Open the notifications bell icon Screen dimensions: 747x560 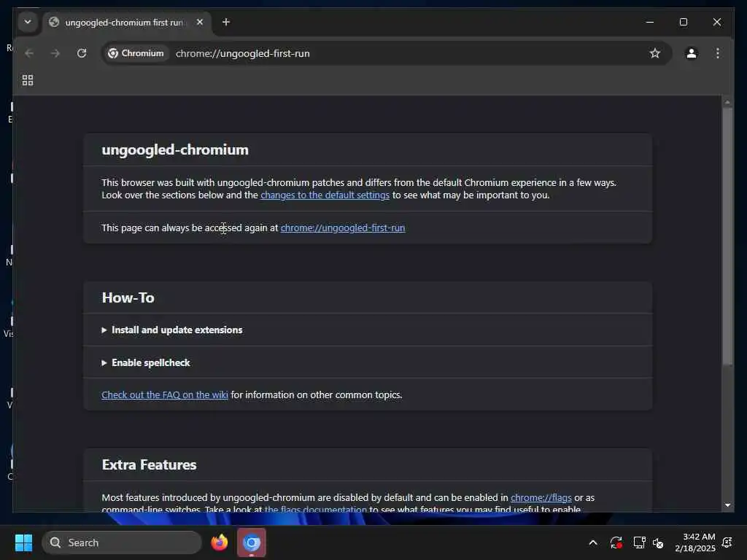(727, 542)
